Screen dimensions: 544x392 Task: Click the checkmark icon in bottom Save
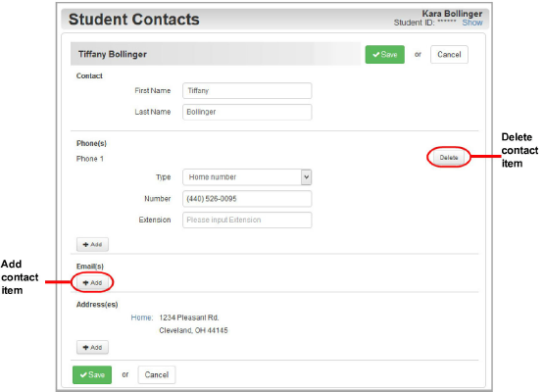[x=83, y=374]
